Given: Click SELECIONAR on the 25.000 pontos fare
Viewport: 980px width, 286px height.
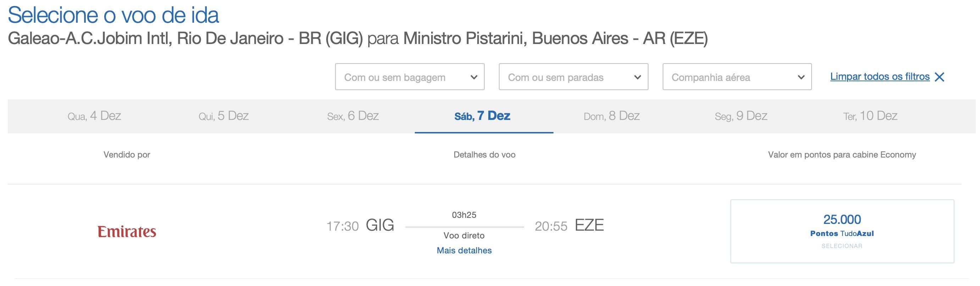Looking at the screenshot, I should click(x=842, y=246).
